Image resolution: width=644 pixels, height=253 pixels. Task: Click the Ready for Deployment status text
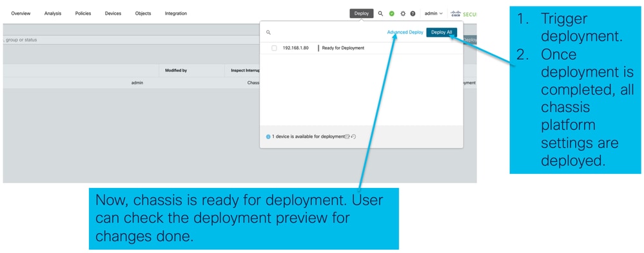click(x=343, y=48)
